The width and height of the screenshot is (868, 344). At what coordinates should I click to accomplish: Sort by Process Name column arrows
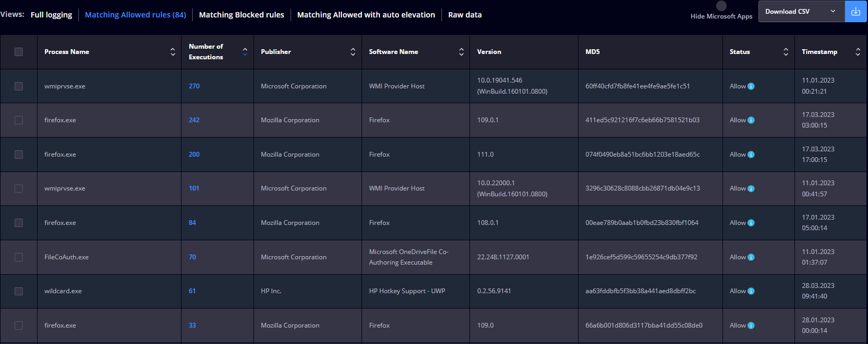tap(173, 52)
